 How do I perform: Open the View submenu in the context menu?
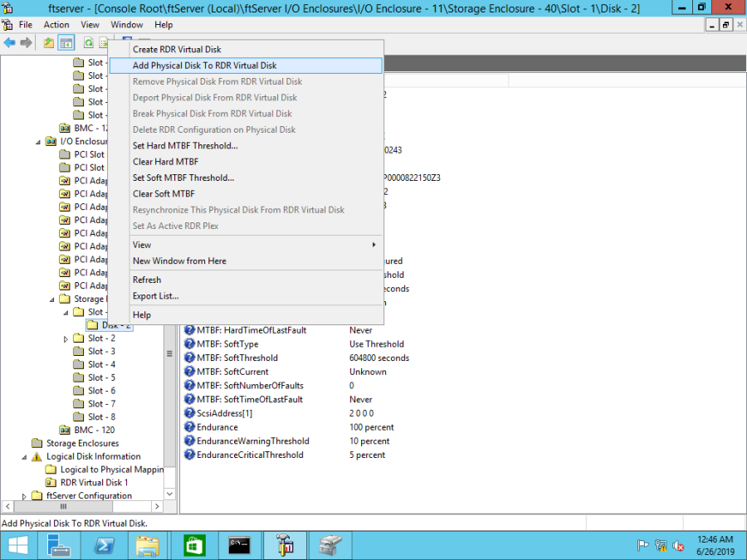coord(246,245)
